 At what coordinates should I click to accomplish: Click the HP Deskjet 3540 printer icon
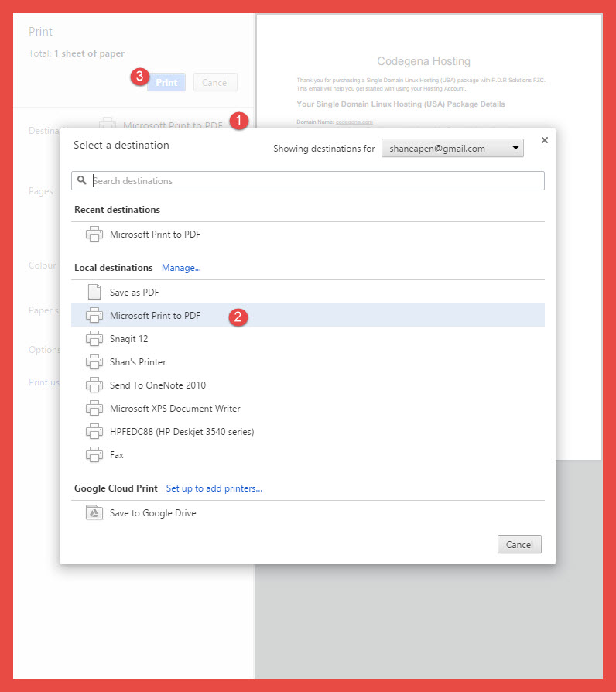(94, 431)
